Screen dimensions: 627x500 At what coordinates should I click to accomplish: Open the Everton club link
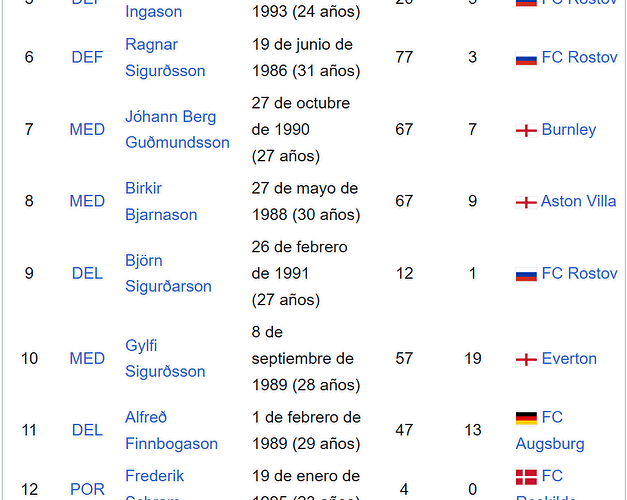point(569,358)
